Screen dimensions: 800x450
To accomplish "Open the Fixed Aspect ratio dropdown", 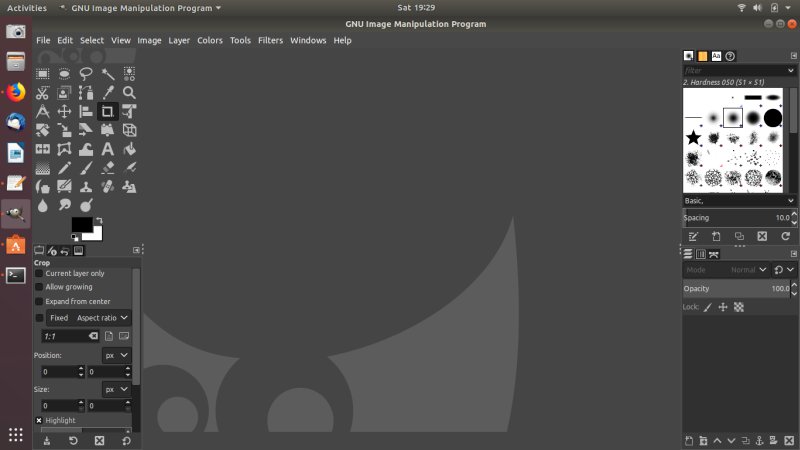I will tap(88, 318).
